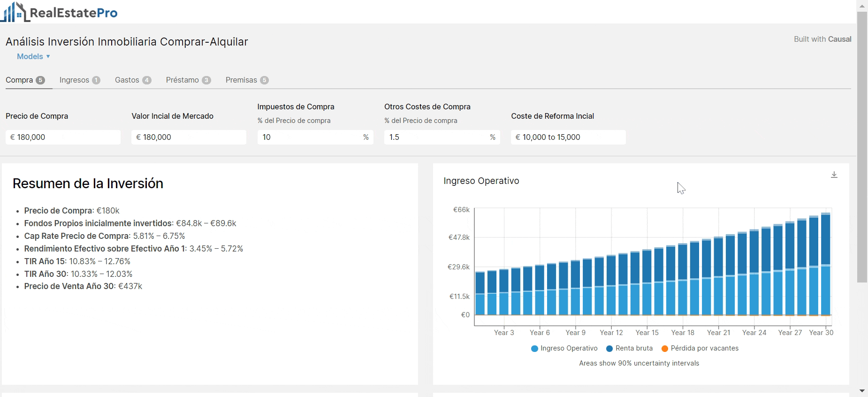868x397 pixels.
Task: Focus the Impuestos de Compra percentage field
Action: [x=311, y=137]
